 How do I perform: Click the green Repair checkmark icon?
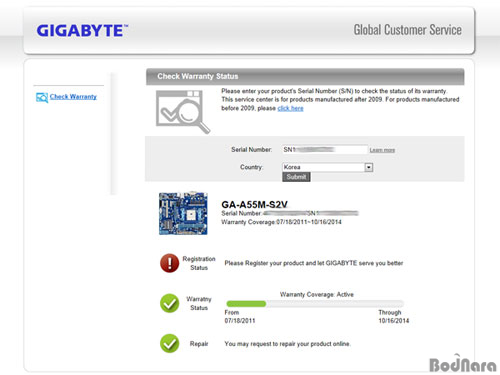pos(170,343)
